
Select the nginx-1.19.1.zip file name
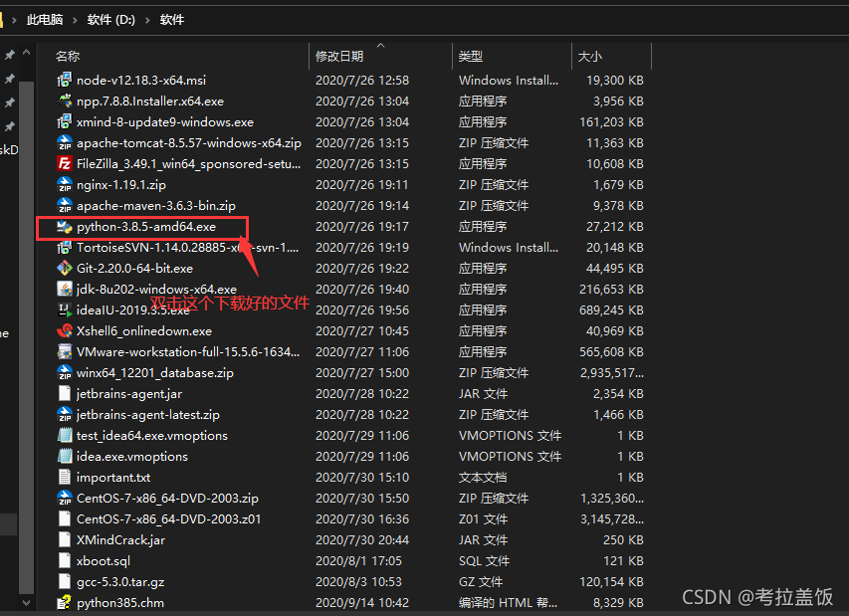click(x=121, y=185)
